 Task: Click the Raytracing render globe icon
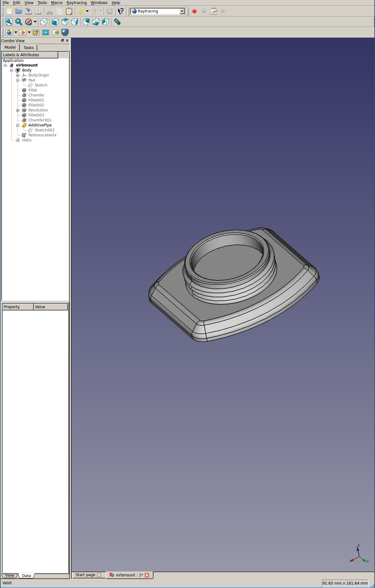pos(65,32)
